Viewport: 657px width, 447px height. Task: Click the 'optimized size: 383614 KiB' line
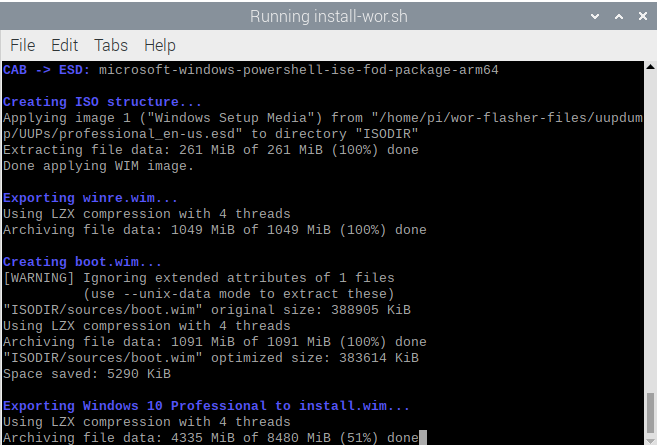tap(210, 358)
